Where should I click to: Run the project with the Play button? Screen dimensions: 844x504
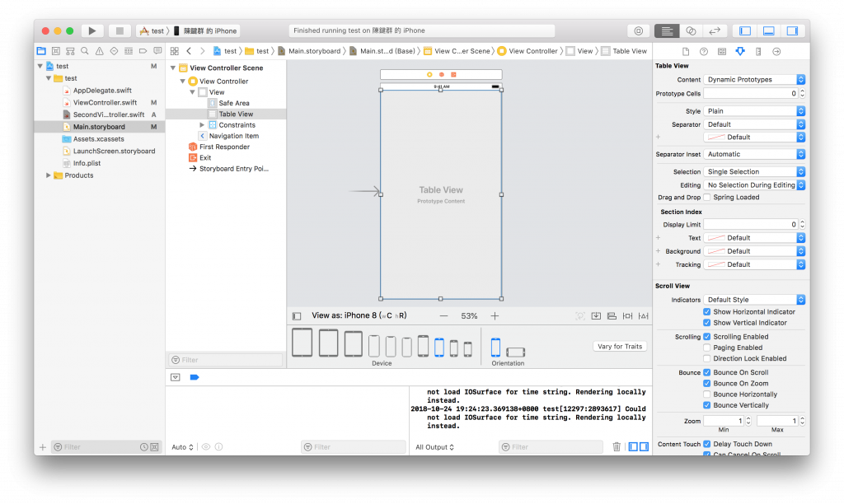pyautogui.click(x=92, y=30)
